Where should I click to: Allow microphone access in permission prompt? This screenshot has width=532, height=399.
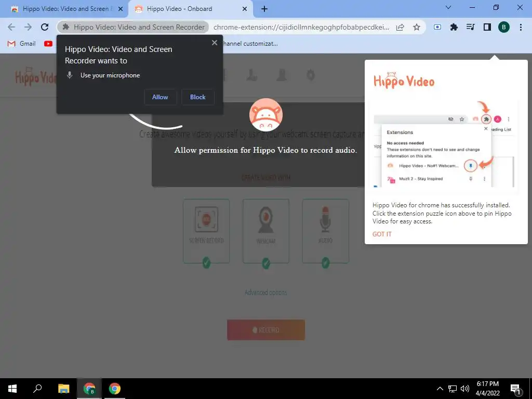160,97
